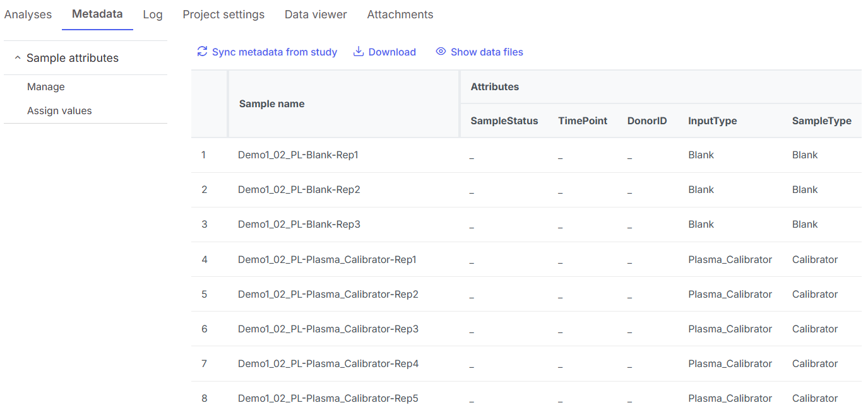Collapse the Sample attributes chevron
This screenshot has height=415, width=868.
[x=17, y=58]
